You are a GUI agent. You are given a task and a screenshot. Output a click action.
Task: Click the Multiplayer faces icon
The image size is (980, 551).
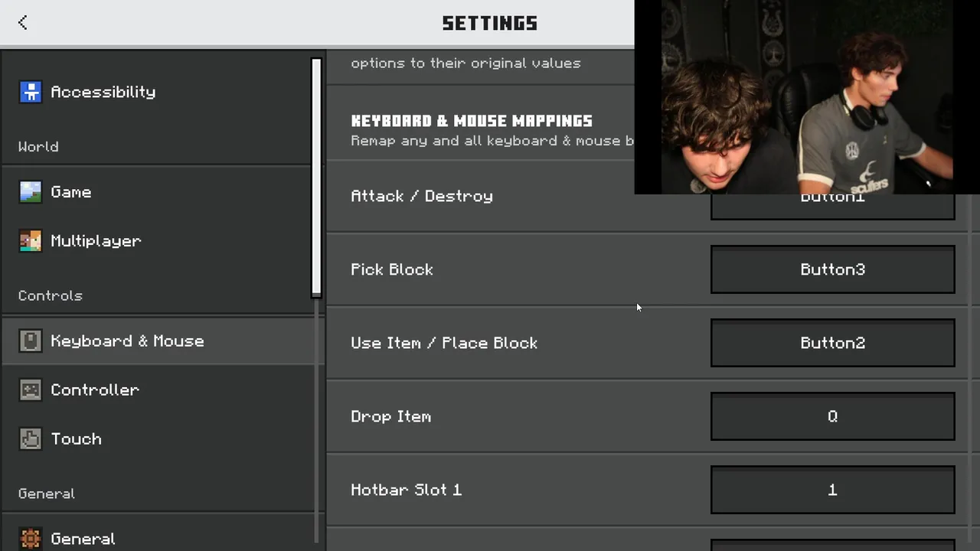click(31, 241)
